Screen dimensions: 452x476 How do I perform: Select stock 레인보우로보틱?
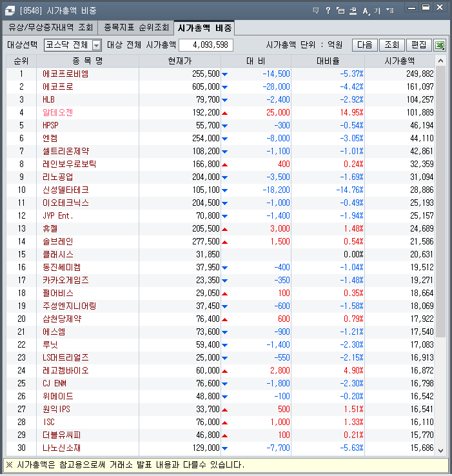click(x=70, y=164)
